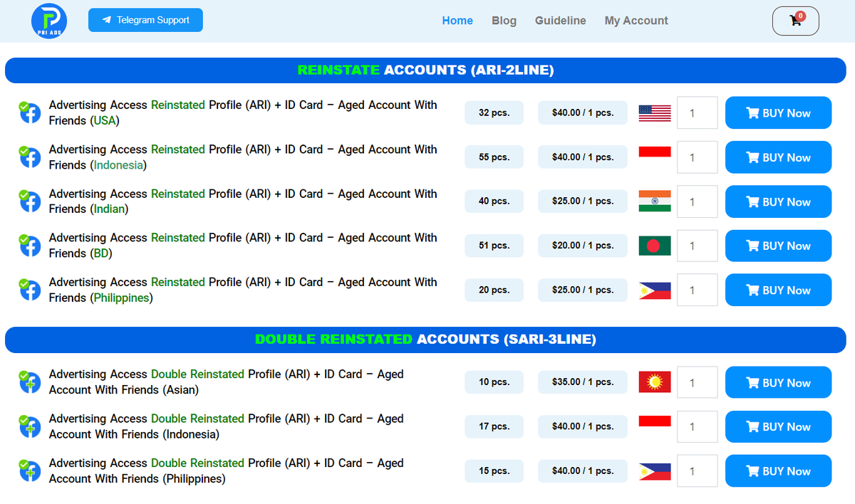Open Double Reinstated Profile Asian product title
This screenshot has width=855, height=504.
coord(226,382)
